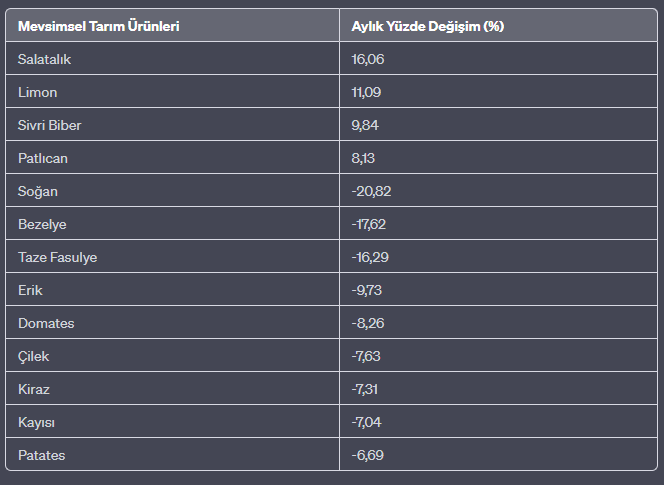
Task: Click the Limon row label
Action: tap(172, 91)
